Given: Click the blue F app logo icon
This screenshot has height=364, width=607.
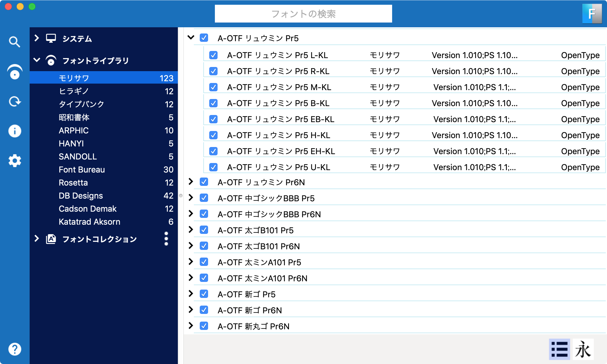Looking at the screenshot, I should [x=592, y=14].
